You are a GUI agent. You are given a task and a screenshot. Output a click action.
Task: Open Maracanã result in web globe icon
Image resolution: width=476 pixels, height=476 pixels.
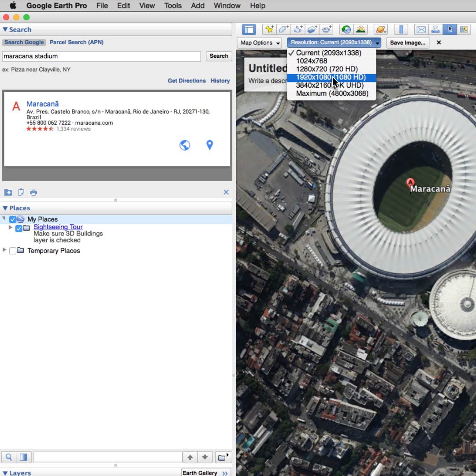click(x=185, y=145)
